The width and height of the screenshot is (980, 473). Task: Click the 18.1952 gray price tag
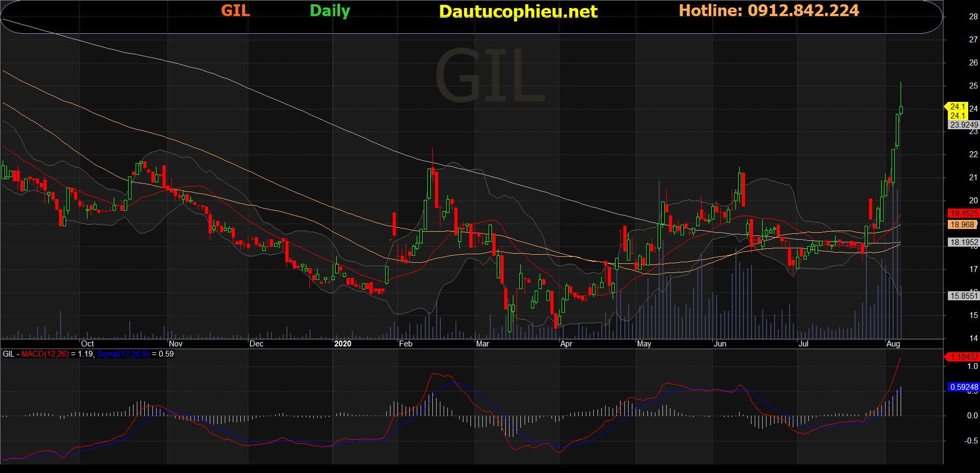pyautogui.click(x=964, y=242)
